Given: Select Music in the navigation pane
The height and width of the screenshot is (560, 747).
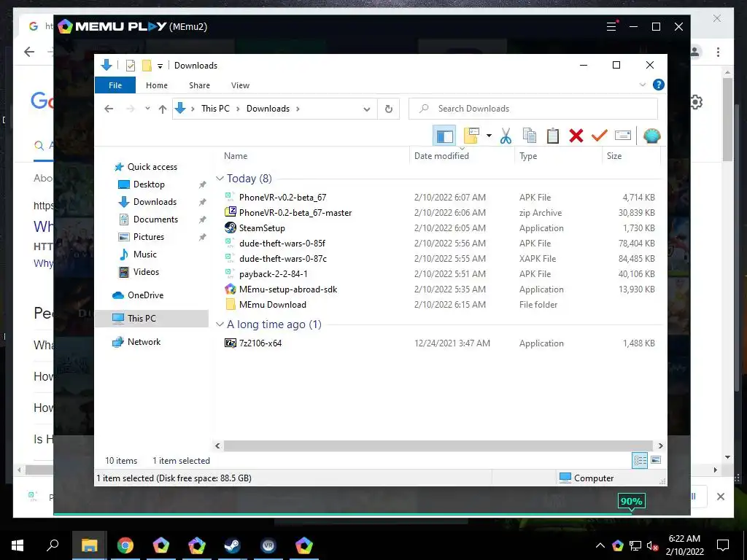Looking at the screenshot, I should pyautogui.click(x=145, y=254).
